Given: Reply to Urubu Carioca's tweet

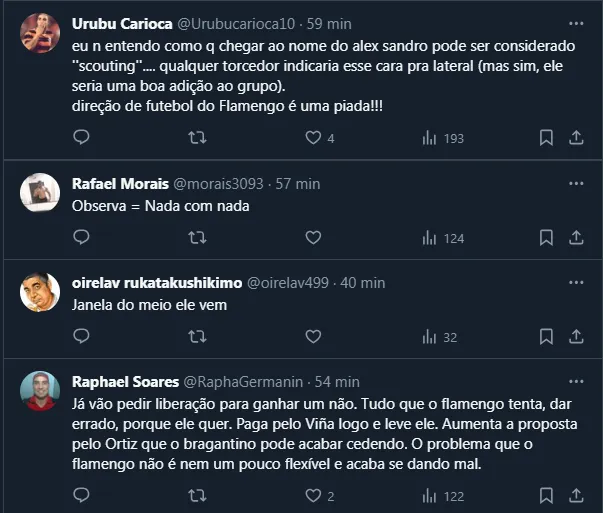Looking at the screenshot, I should [83, 138].
